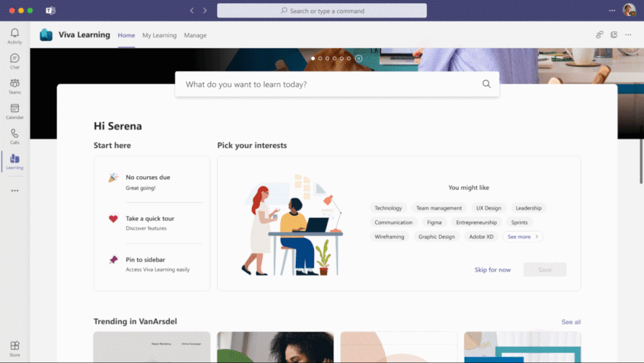Click the pin icon for Pin to sidebar
The width and height of the screenshot is (644, 363).
point(113,260)
